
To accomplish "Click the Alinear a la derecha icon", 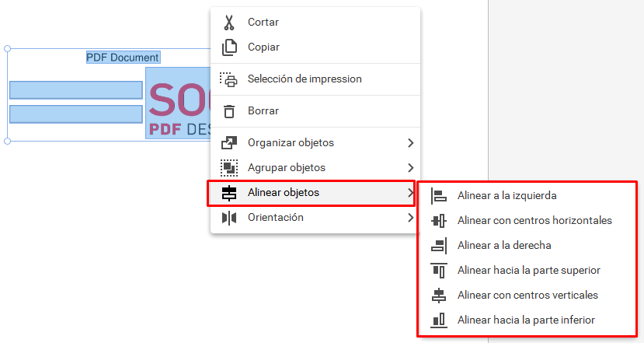I will click(x=439, y=246).
